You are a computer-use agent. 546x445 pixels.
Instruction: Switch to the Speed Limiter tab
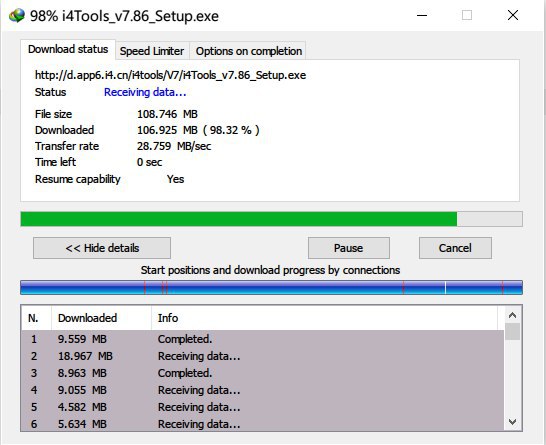coord(152,51)
